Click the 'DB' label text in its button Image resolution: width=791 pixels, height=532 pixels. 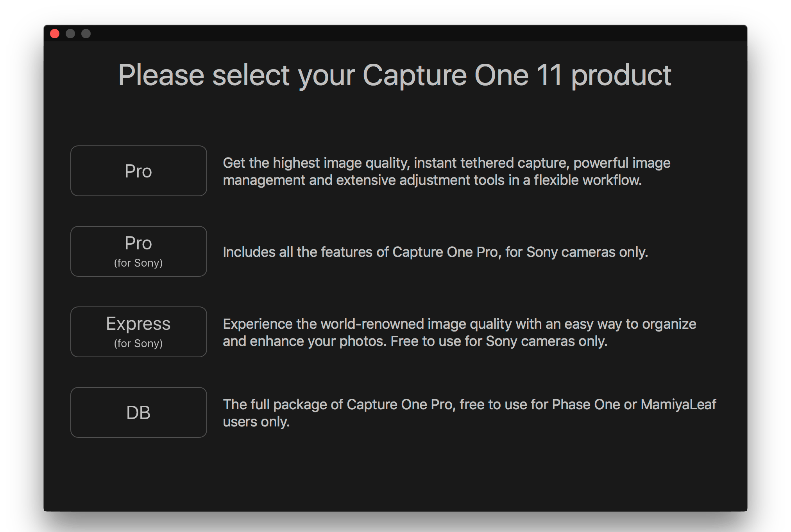pos(138,413)
